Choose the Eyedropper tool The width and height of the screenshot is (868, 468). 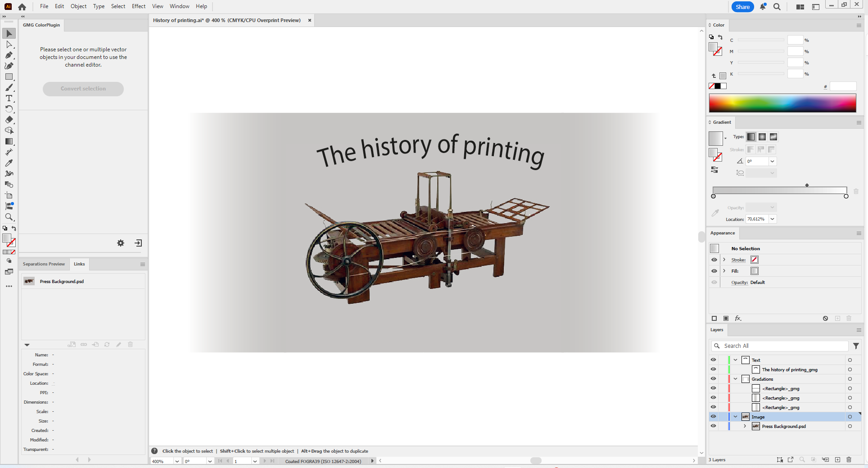(9, 163)
